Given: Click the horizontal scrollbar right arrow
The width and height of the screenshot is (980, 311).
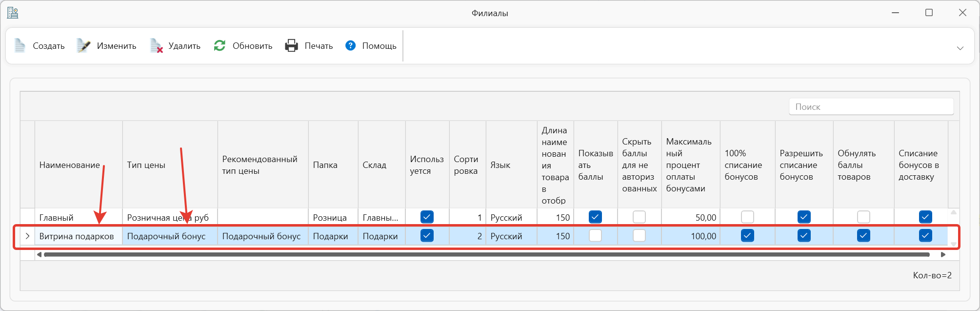Looking at the screenshot, I should [x=943, y=254].
